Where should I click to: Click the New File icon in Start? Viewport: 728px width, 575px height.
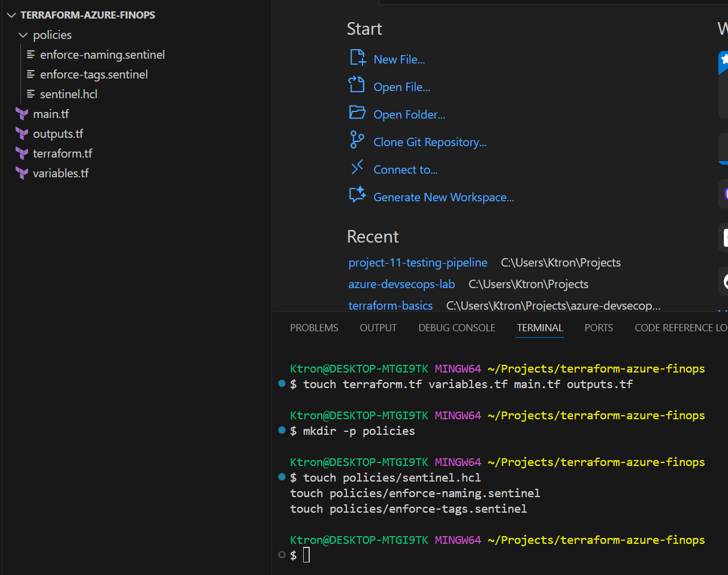click(357, 58)
